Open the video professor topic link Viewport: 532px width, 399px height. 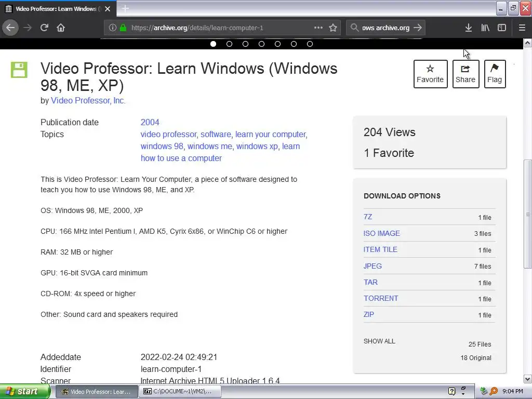pos(169,135)
